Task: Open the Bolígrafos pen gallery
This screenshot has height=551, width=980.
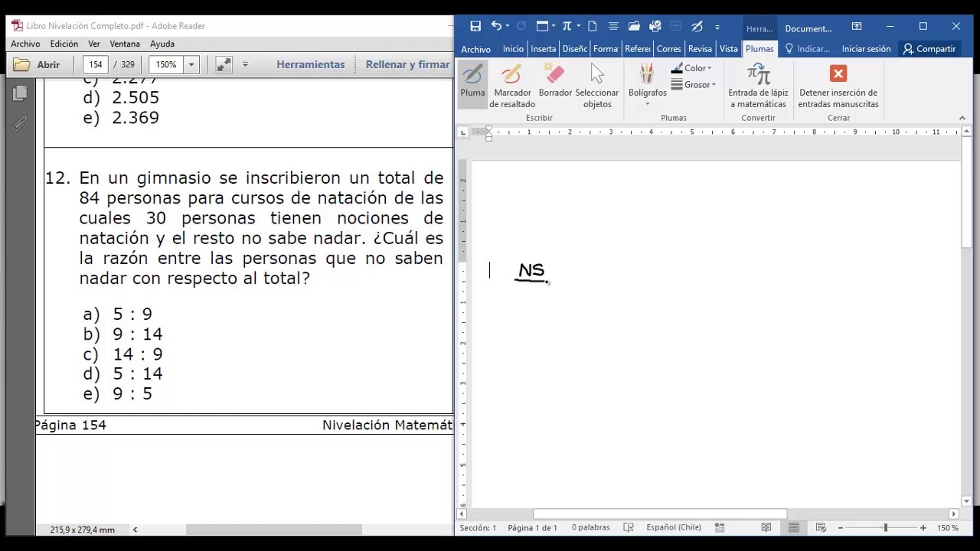Action: click(x=648, y=86)
